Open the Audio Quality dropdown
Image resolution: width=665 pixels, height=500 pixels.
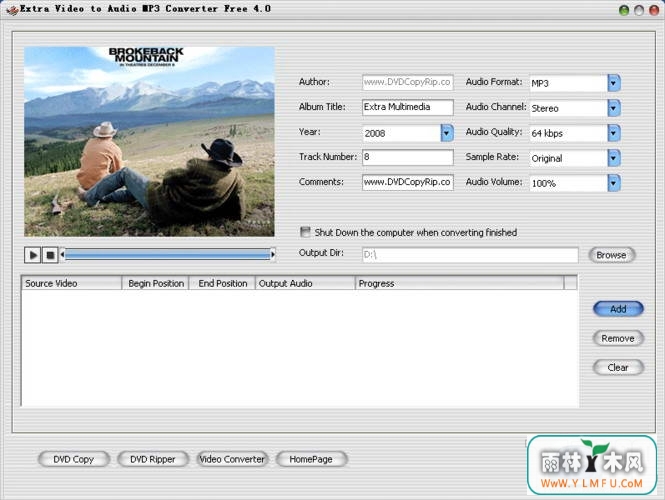614,133
